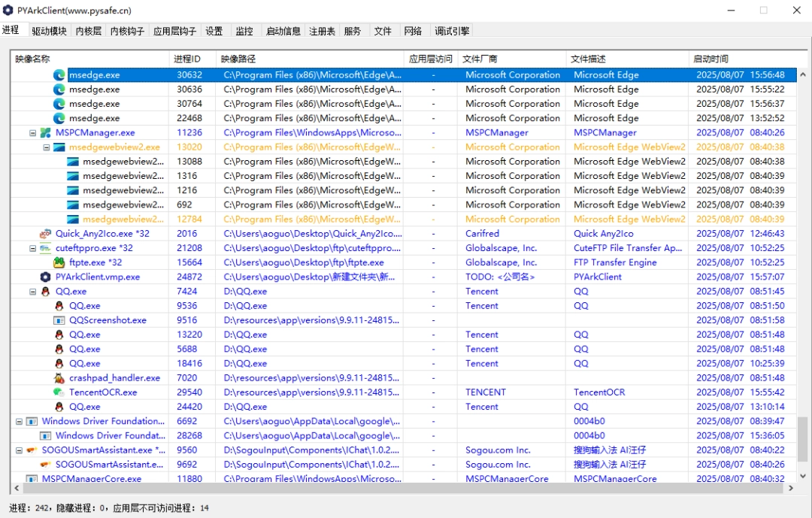The width and height of the screenshot is (812, 518).
Task: Sort by the 进程ID column header
Action: click(187, 59)
